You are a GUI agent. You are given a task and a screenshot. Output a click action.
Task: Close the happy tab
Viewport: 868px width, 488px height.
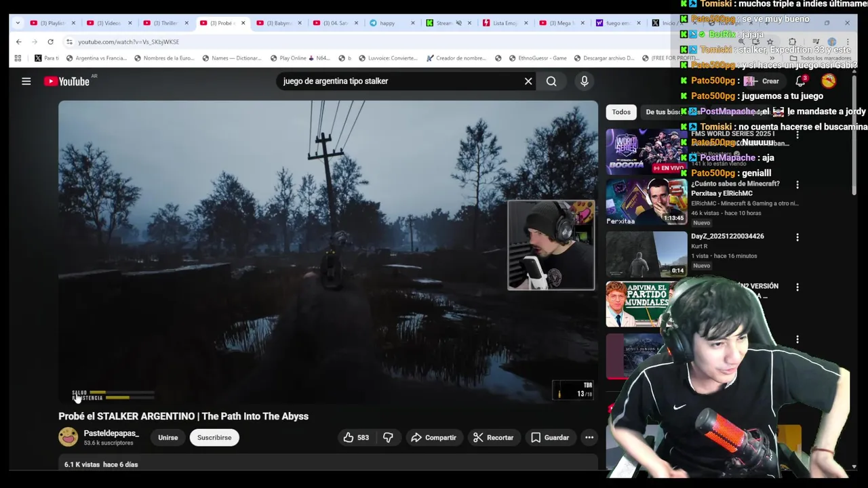[x=412, y=23]
